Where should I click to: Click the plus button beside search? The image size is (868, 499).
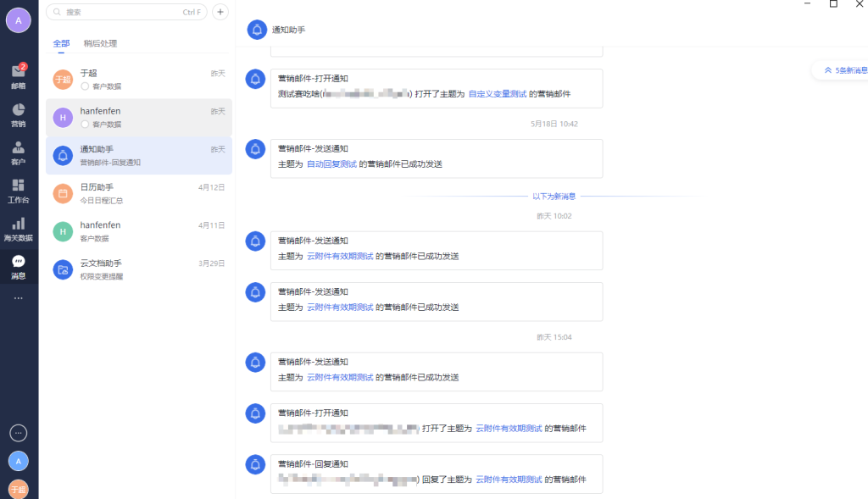(x=220, y=12)
